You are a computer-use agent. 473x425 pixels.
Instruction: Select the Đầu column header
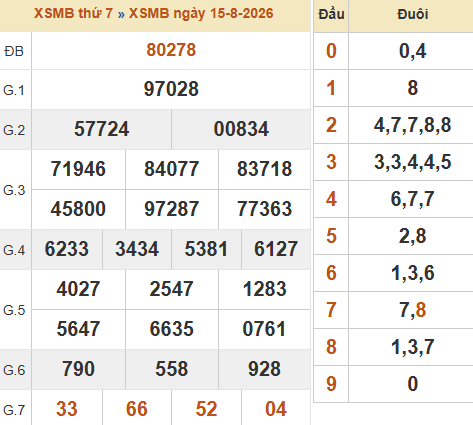click(331, 14)
